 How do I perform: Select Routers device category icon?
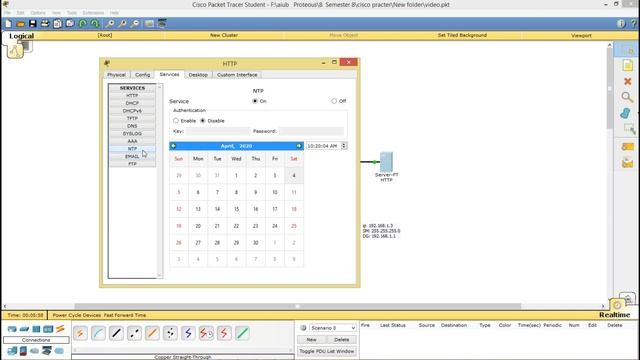click(12, 329)
